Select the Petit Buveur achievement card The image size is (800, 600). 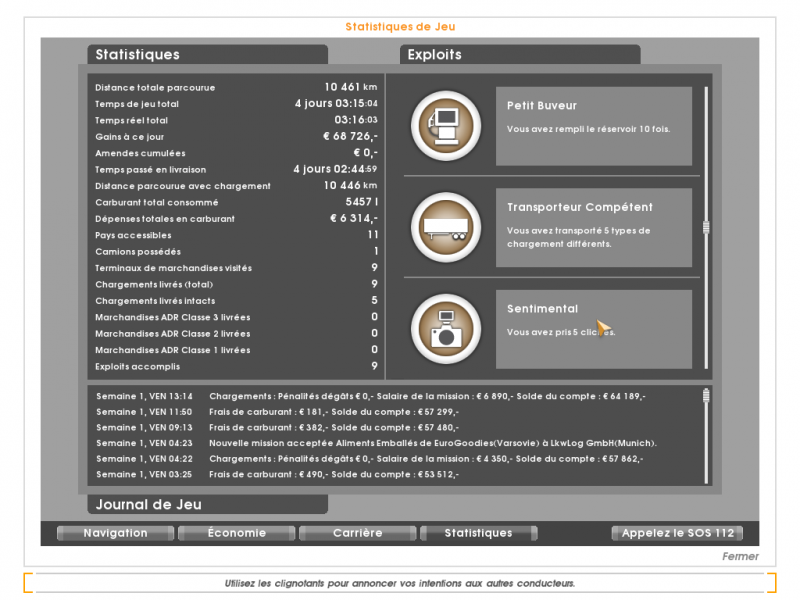click(594, 126)
